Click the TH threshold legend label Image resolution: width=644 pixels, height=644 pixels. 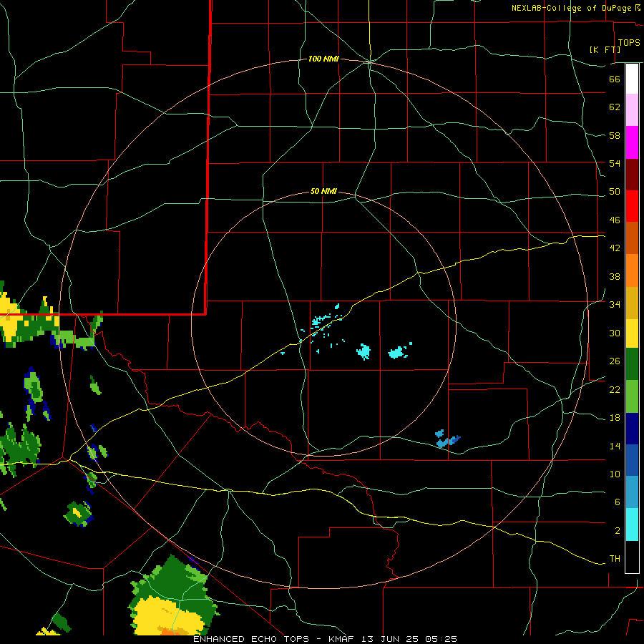tap(615, 559)
